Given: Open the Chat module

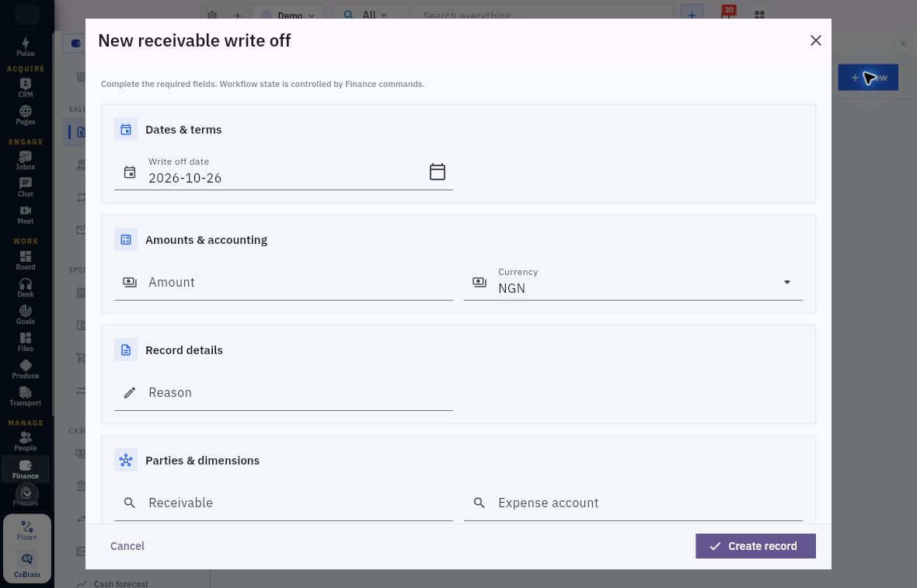Looking at the screenshot, I should point(25,188).
